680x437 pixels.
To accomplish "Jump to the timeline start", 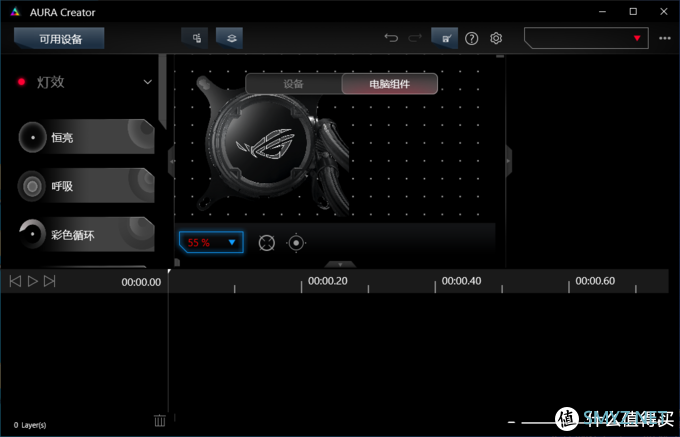I will pyautogui.click(x=15, y=281).
